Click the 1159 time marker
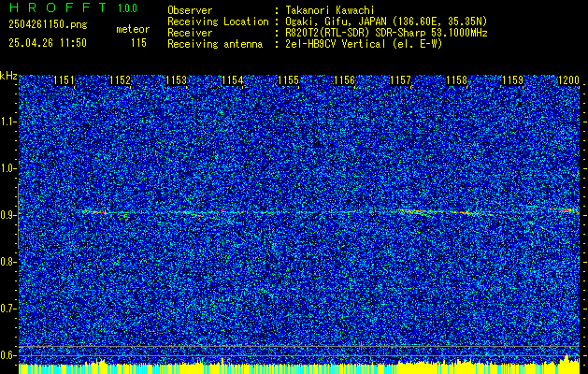Screen dimensions: 588x374 [x=512, y=80]
